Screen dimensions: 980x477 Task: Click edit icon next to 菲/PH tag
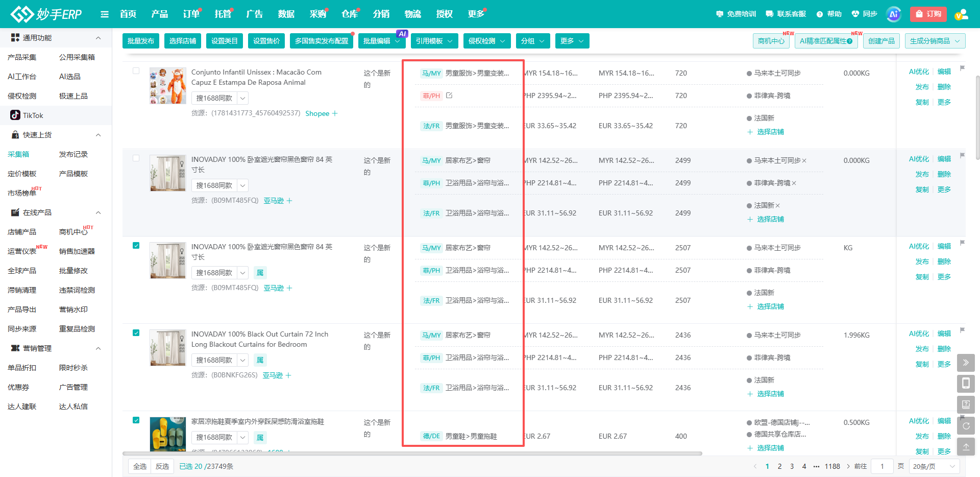click(449, 96)
